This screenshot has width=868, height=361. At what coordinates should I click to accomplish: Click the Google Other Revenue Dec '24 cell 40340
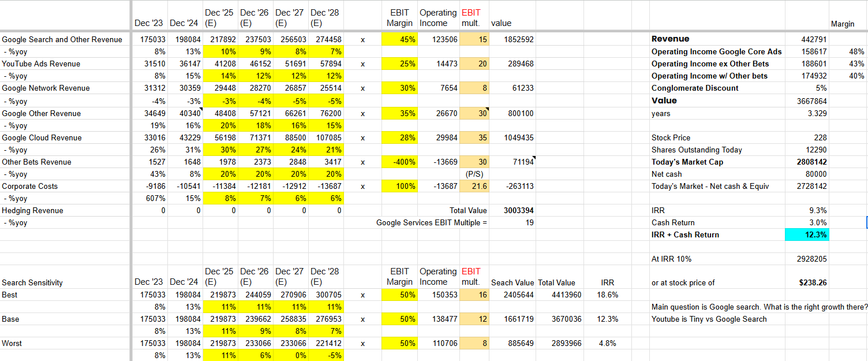(x=185, y=113)
